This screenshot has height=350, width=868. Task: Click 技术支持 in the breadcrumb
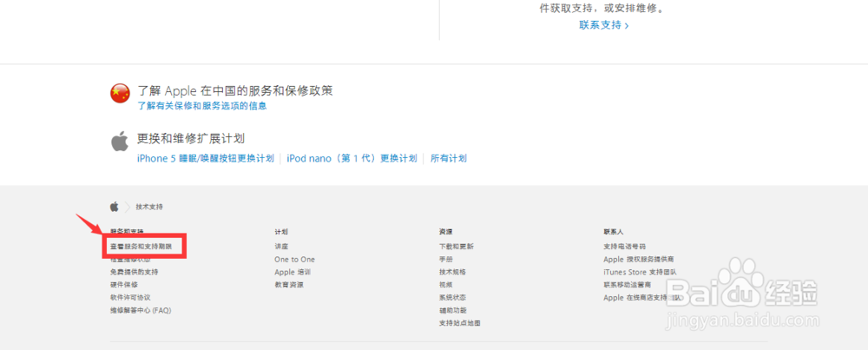[149, 207]
